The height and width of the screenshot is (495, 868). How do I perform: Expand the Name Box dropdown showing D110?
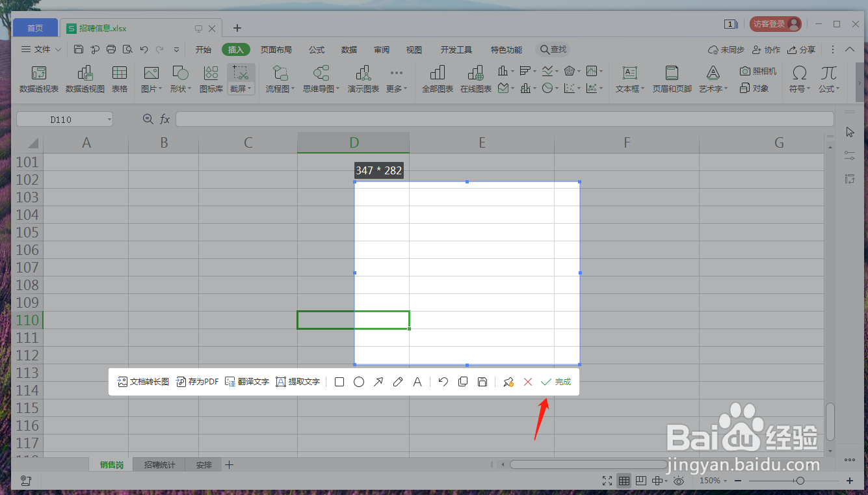coord(109,120)
